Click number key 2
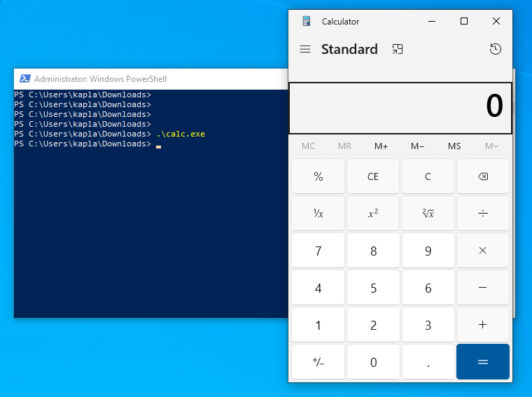The width and height of the screenshot is (532, 397). click(x=373, y=325)
